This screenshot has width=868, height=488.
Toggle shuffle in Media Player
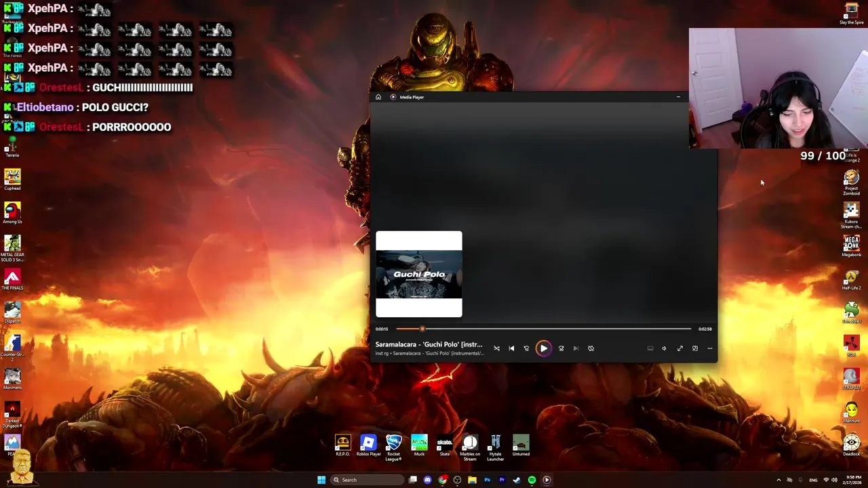pos(496,348)
